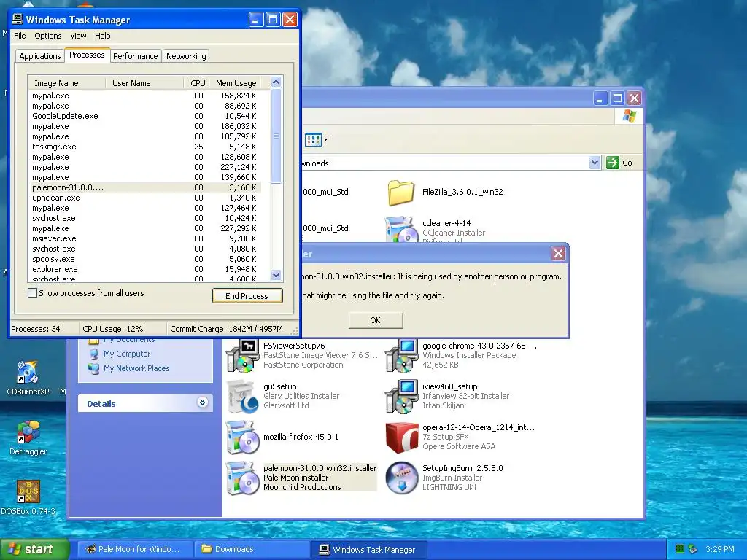Open the My Network Places link
The image size is (747, 560).
pos(136,368)
